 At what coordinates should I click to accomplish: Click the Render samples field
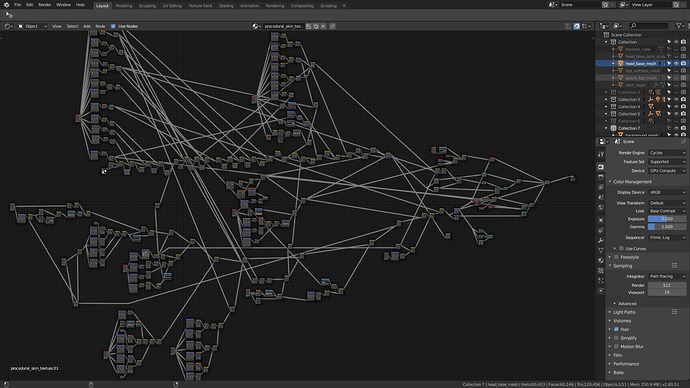click(667, 286)
